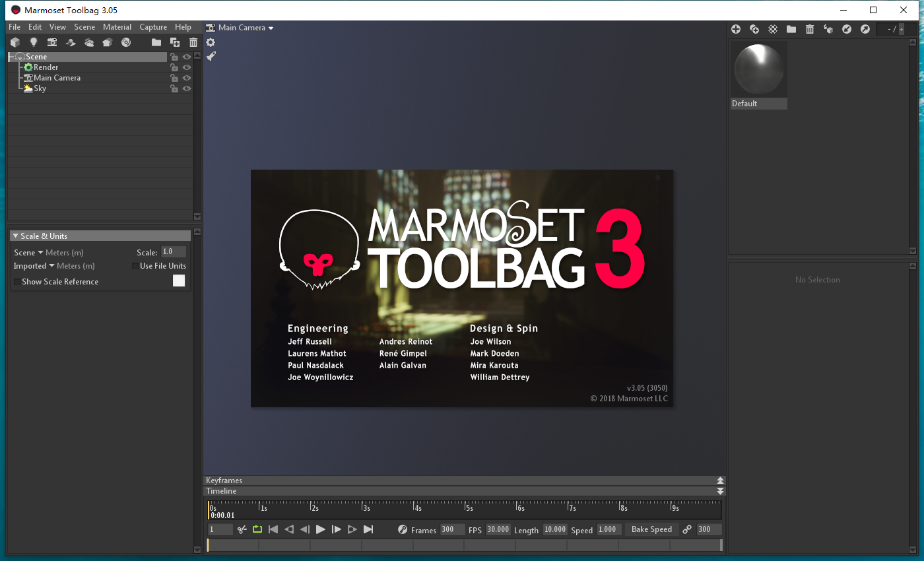Screen dimensions: 924x561
Task: Hide the Sky object with eye icon
Action: [187, 88]
